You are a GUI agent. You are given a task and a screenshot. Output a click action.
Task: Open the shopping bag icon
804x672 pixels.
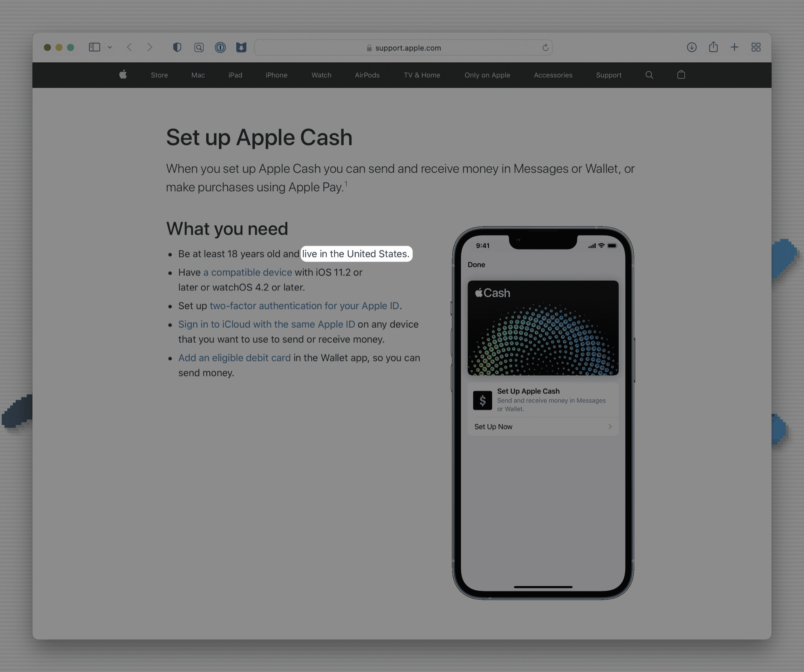click(681, 75)
